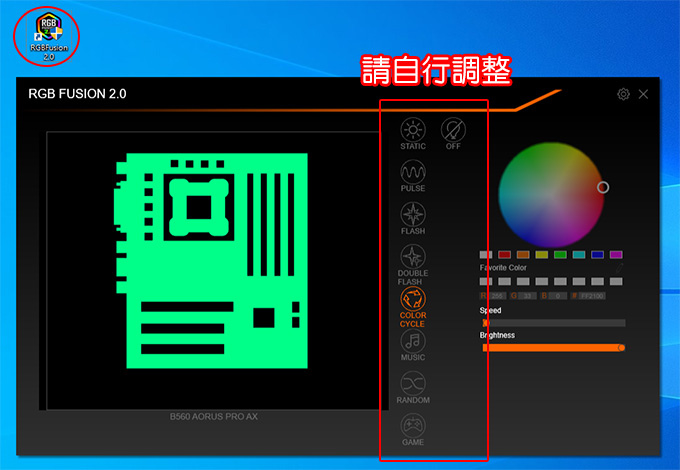Pick the white preset color swatch
Viewport: 680px width, 470px height.
coord(486,255)
